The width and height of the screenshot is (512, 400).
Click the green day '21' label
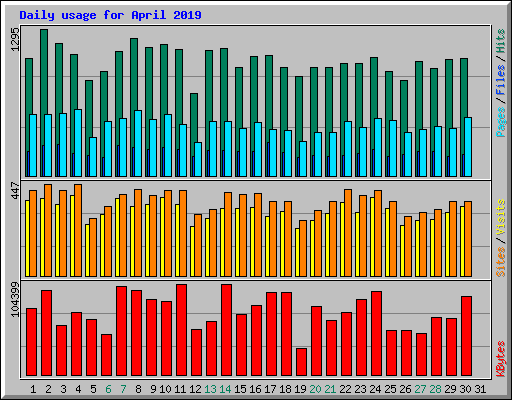(x=330, y=389)
